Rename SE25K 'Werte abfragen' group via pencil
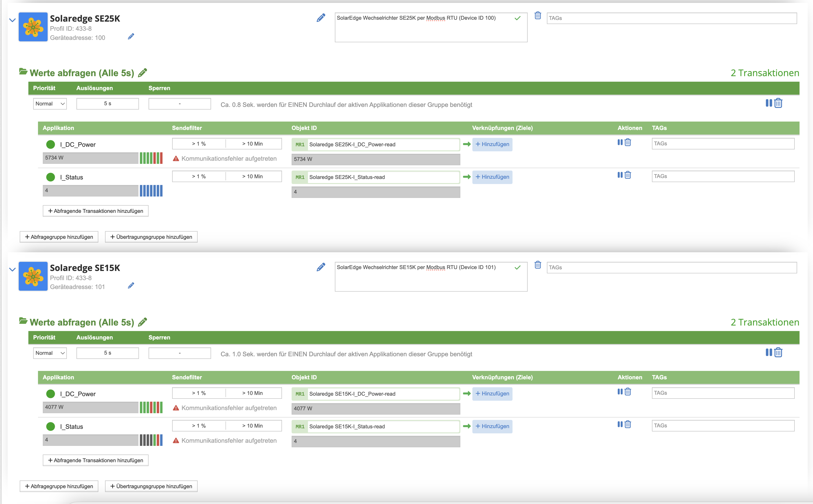 point(142,72)
